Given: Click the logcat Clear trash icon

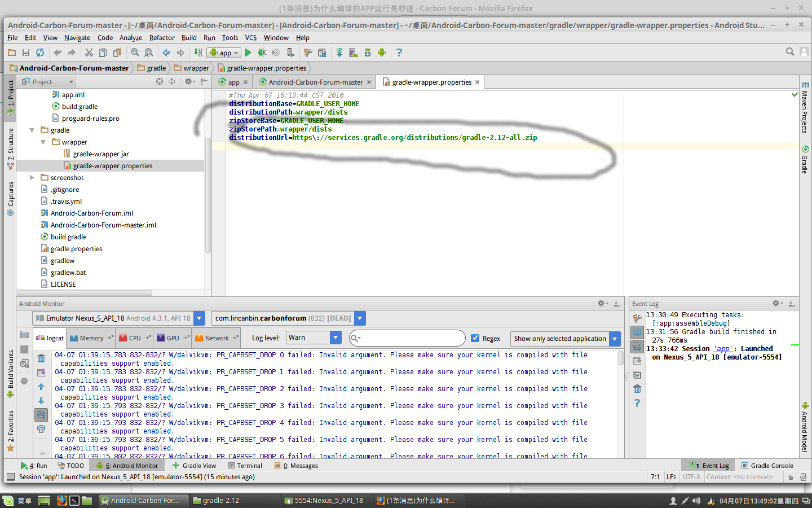Looking at the screenshot, I should coord(41,358).
